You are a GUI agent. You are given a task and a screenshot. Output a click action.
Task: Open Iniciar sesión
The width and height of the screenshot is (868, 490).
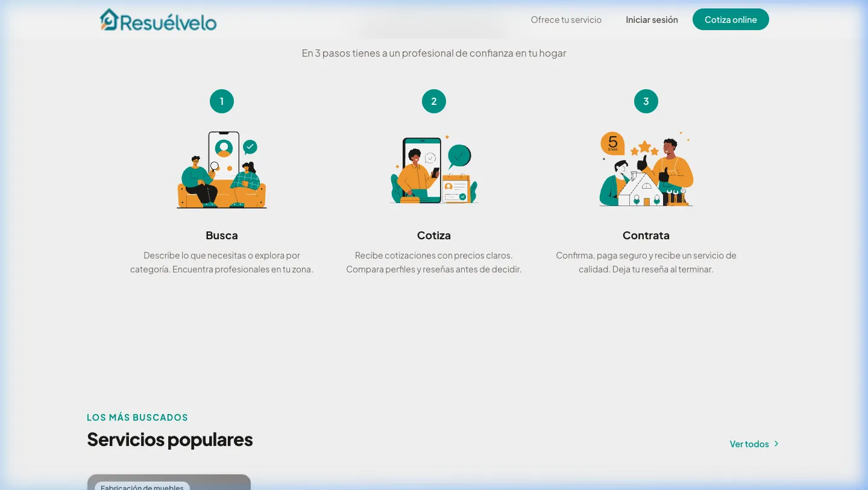click(652, 19)
